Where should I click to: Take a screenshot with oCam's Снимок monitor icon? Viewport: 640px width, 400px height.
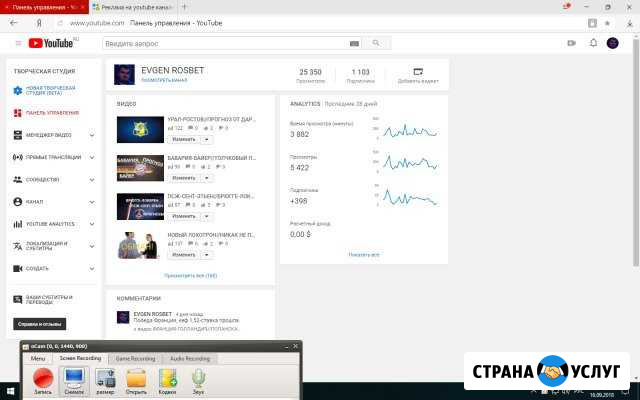click(74, 381)
